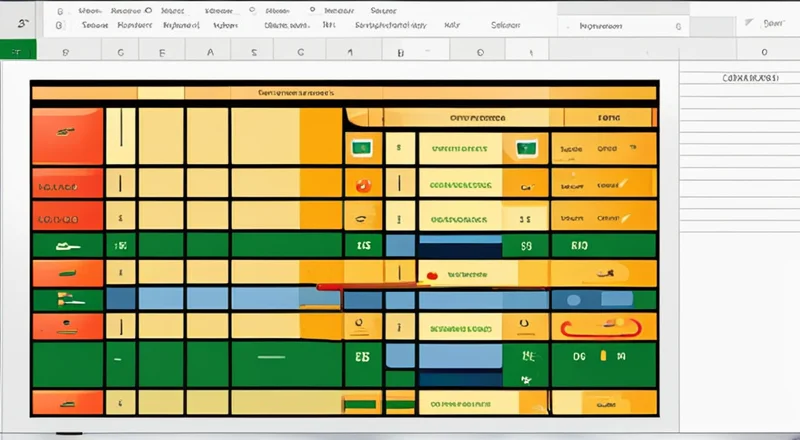Open the dropdown at the ribbon search box's right end
Image resolution: width=800 pixels, height=440 pixels.
coord(678,28)
